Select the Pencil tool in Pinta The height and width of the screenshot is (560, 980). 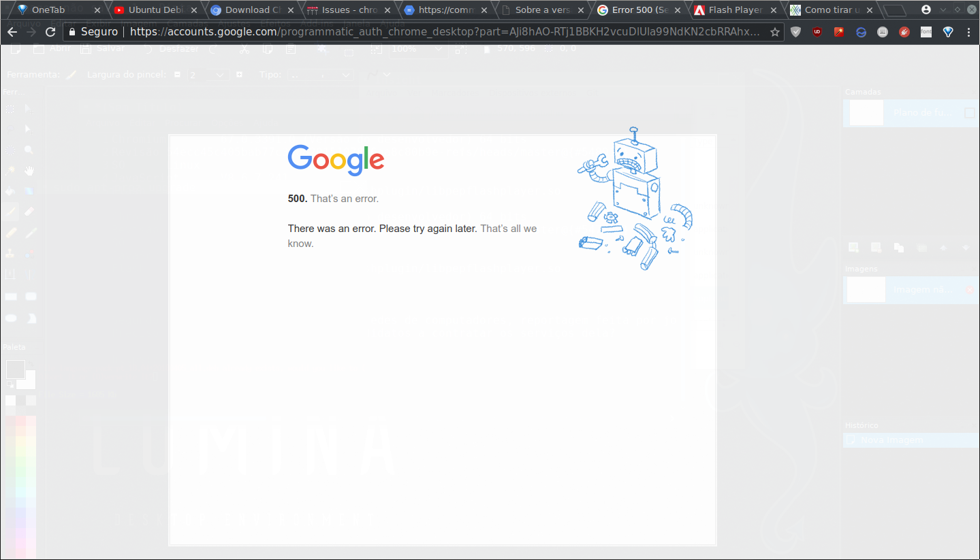(10, 233)
